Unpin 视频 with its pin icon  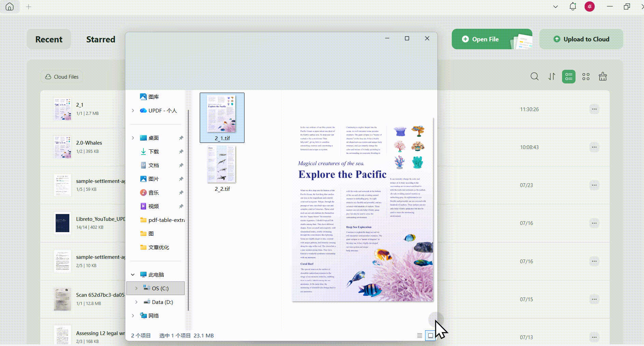181,206
